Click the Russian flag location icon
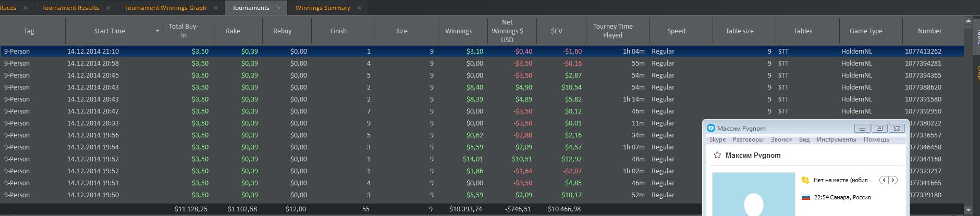The image size is (980, 216). [805, 197]
